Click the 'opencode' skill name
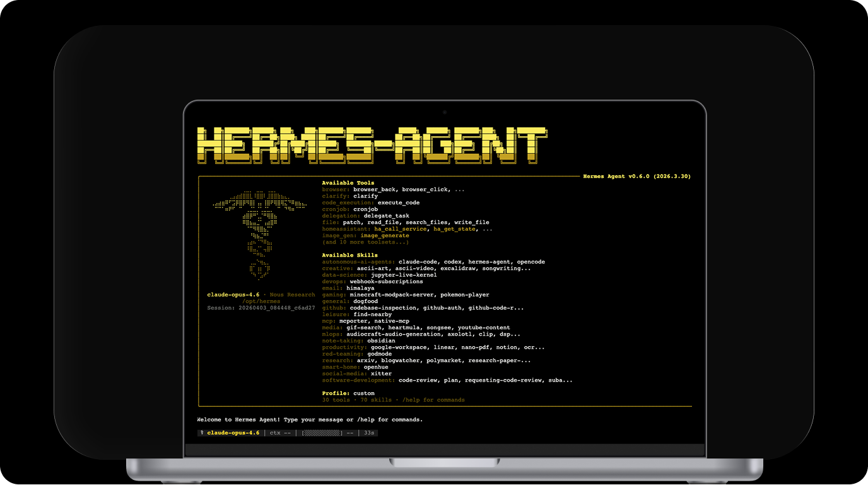Image resolution: width=868 pixels, height=485 pixels. tap(531, 262)
